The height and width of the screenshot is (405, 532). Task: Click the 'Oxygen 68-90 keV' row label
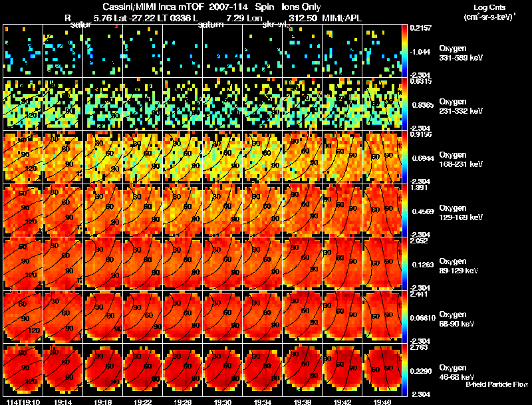click(456, 319)
